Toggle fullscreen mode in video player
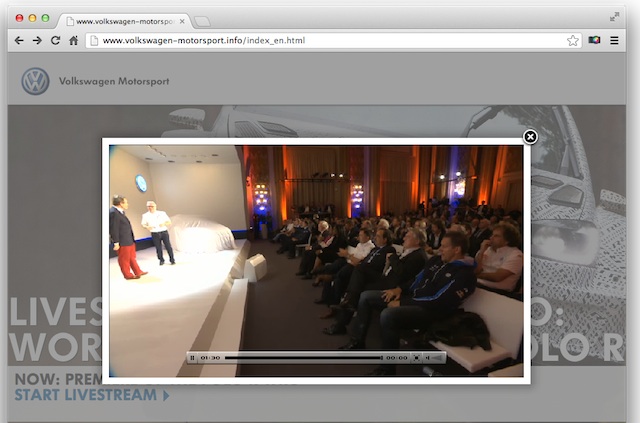The image size is (640, 423). [x=417, y=357]
